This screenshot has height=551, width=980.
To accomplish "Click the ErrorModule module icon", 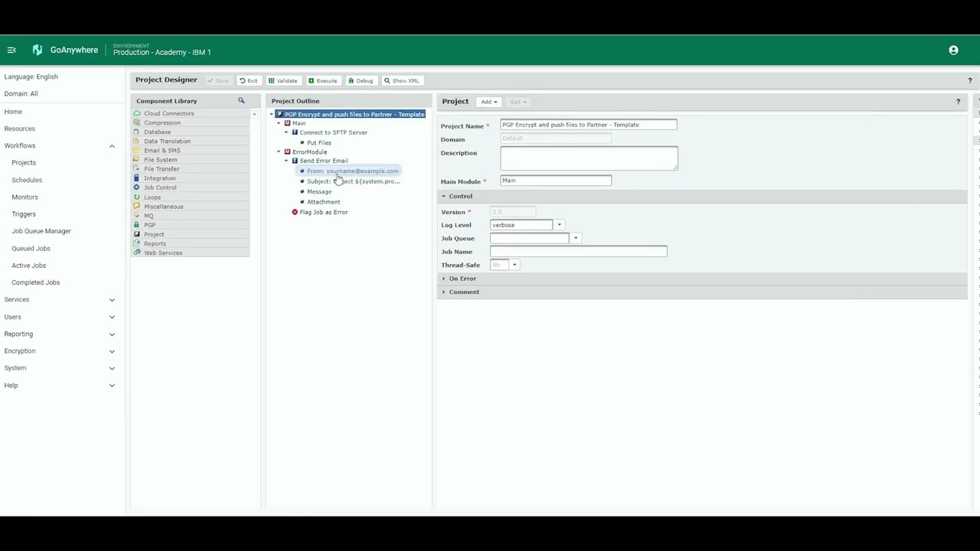I will (287, 152).
